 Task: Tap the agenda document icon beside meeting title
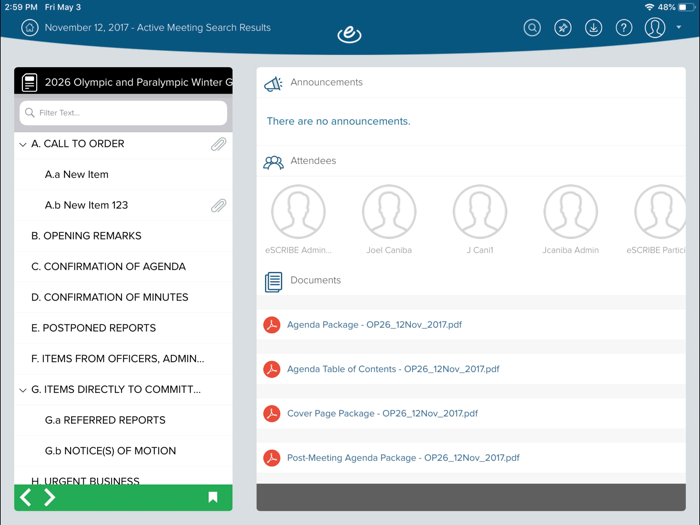29,83
